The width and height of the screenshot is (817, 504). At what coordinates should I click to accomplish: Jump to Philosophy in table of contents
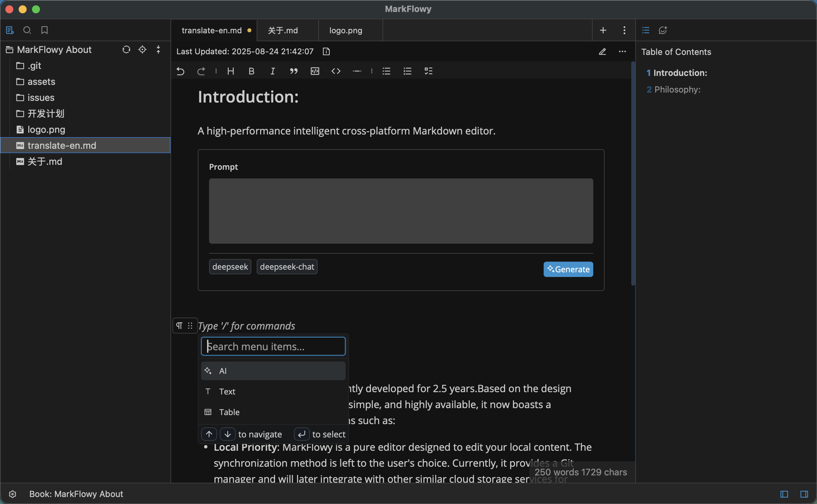pyautogui.click(x=677, y=89)
